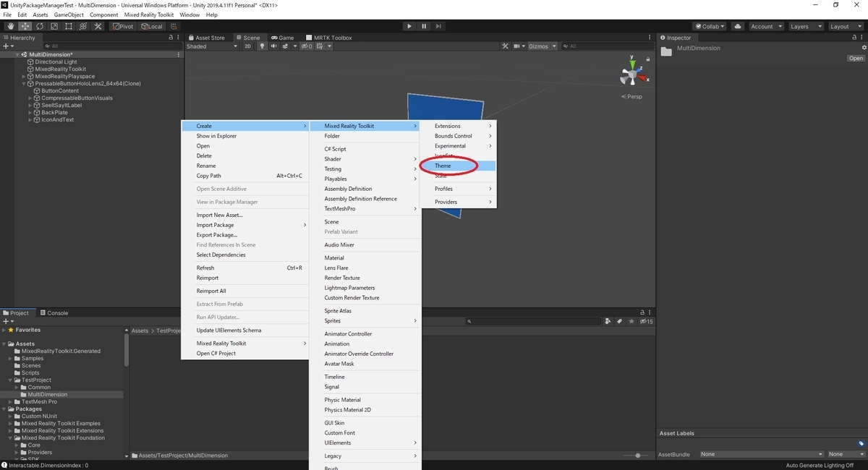Click the Pause button
868x470 pixels.
click(424, 26)
